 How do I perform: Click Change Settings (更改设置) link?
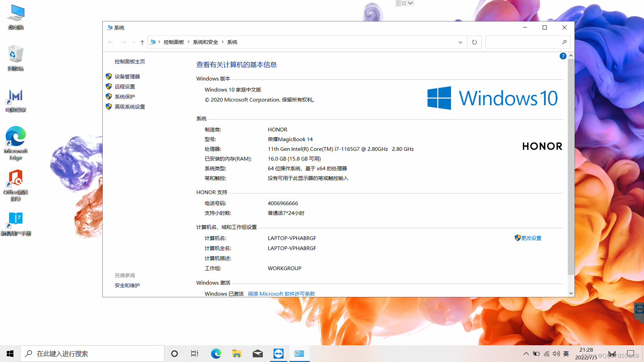click(531, 238)
